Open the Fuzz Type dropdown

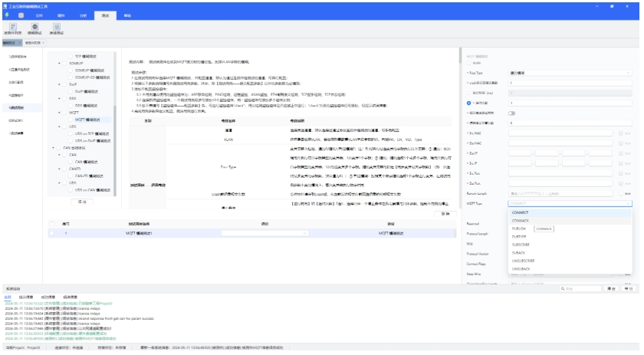pos(570,73)
